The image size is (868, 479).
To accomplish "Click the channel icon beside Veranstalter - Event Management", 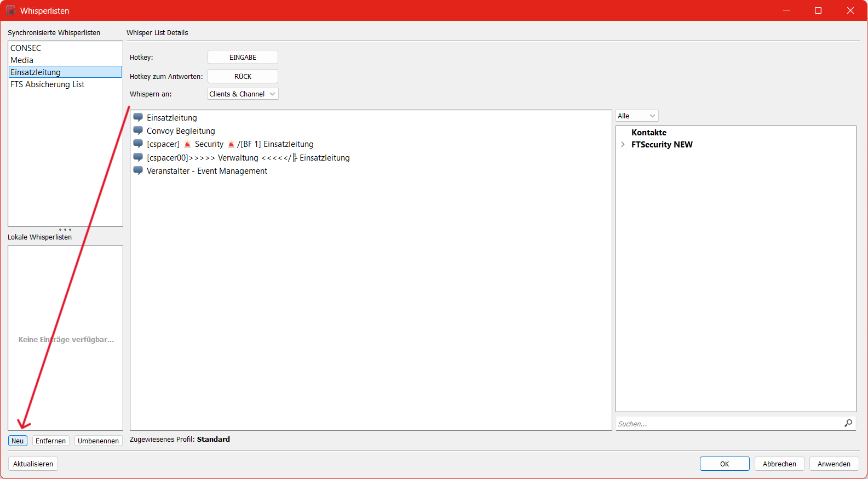I will coord(138,170).
